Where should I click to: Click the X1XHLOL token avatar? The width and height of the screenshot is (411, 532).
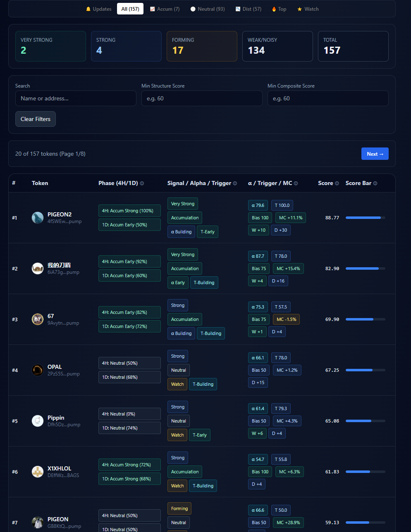[38, 472]
